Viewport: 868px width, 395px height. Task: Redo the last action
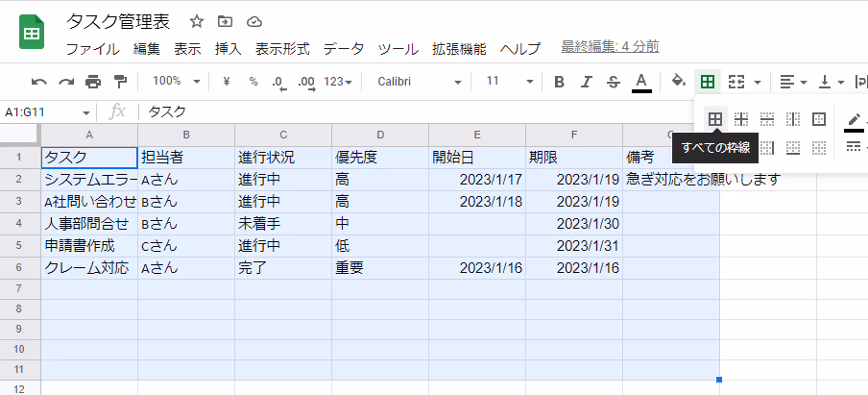tap(66, 82)
